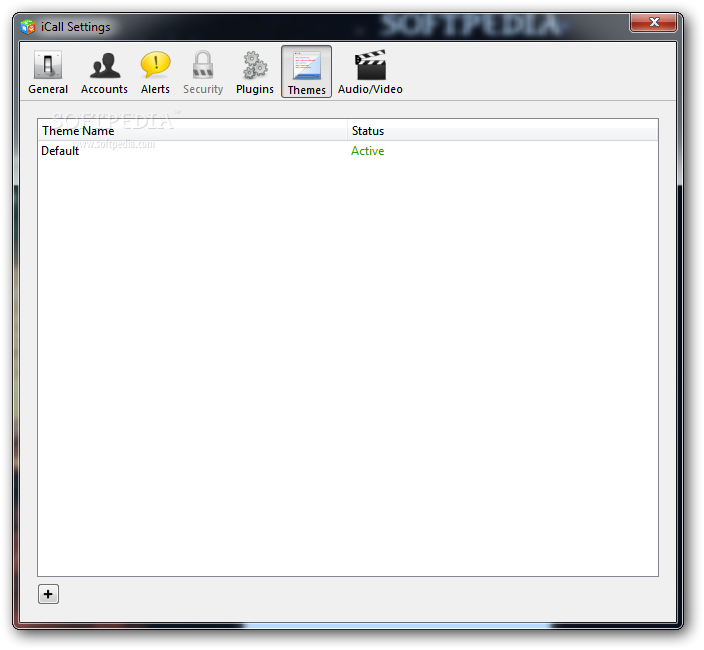Click the plus button to add a theme
The height and width of the screenshot is (650, 704).
point(48,594)
